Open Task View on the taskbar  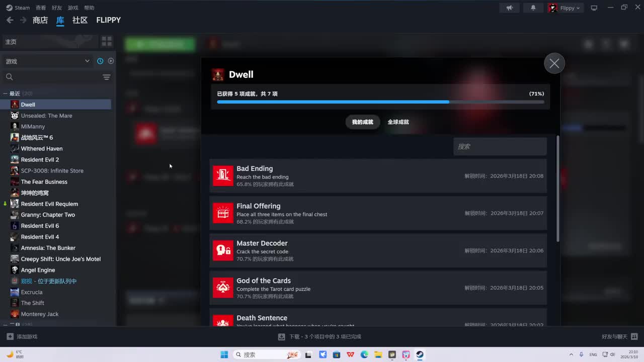(308, 354)
